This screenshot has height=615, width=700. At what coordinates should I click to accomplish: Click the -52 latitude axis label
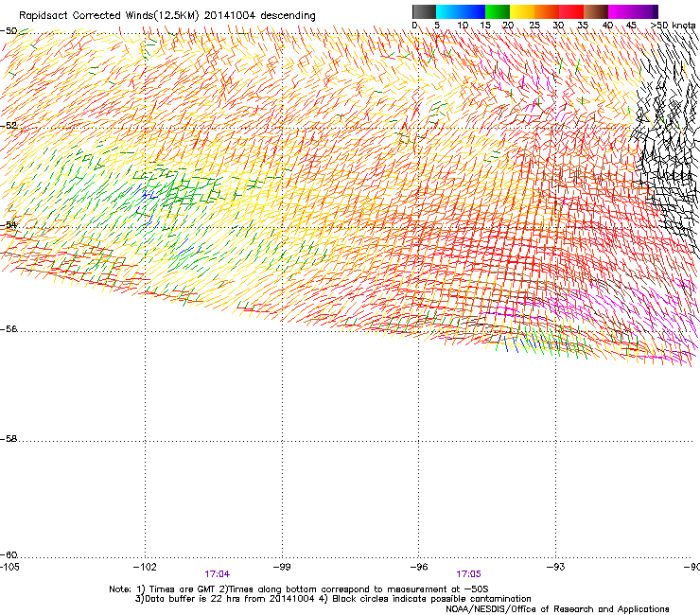click(9, 126)
